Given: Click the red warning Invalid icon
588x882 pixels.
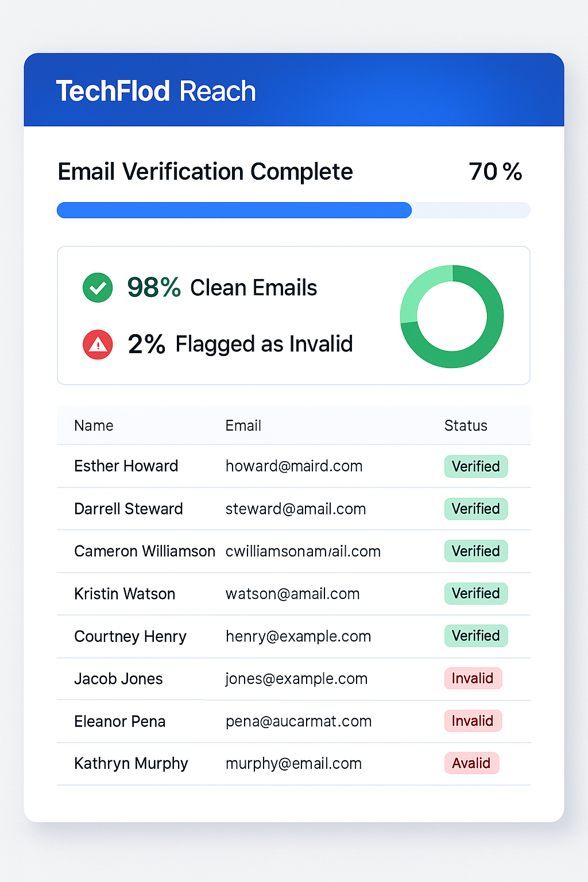Looking at the screenshot, I should pyautogui.click(x=98, y=345).
